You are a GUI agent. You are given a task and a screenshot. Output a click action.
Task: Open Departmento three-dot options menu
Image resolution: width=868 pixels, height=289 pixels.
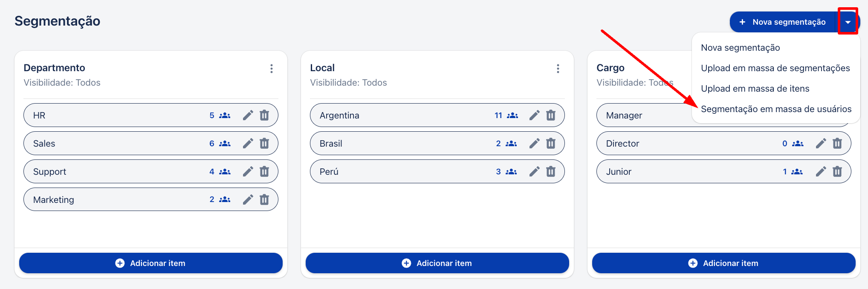pyautogui.click(x=272, y=69)
